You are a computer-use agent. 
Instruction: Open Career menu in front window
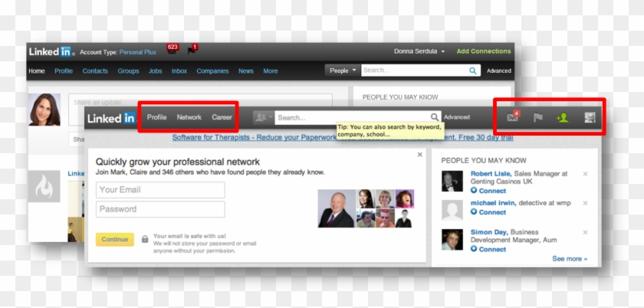[222, 117]
